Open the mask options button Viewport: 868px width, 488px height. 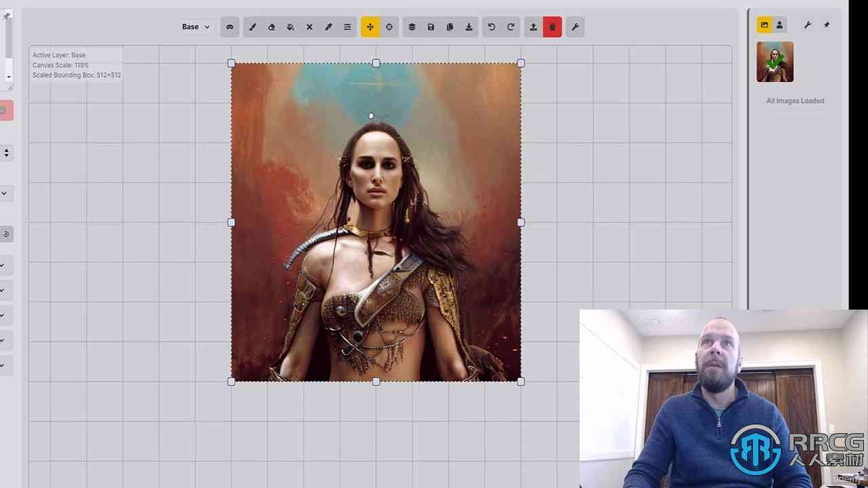coord(230,27)
